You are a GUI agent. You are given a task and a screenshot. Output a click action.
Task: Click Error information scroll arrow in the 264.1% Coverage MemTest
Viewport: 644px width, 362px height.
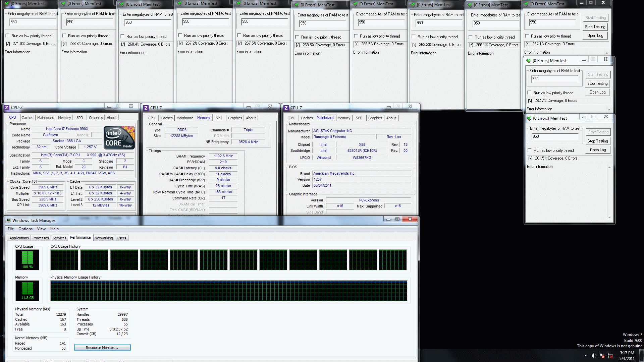(x=607, y=53)
